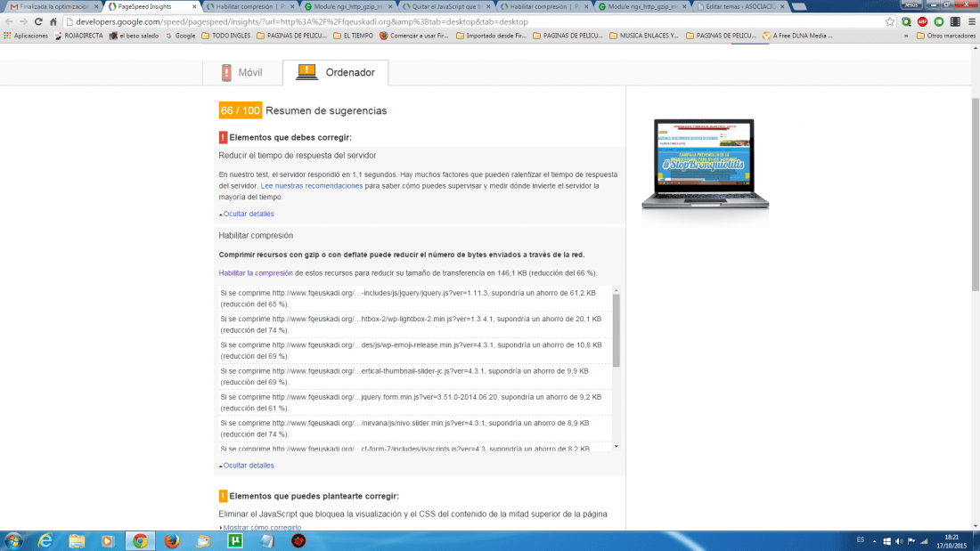This screenshot has width=980, height=551.
Task: Launch Firefox from the taskbar
Action: [x=172, y=541]
